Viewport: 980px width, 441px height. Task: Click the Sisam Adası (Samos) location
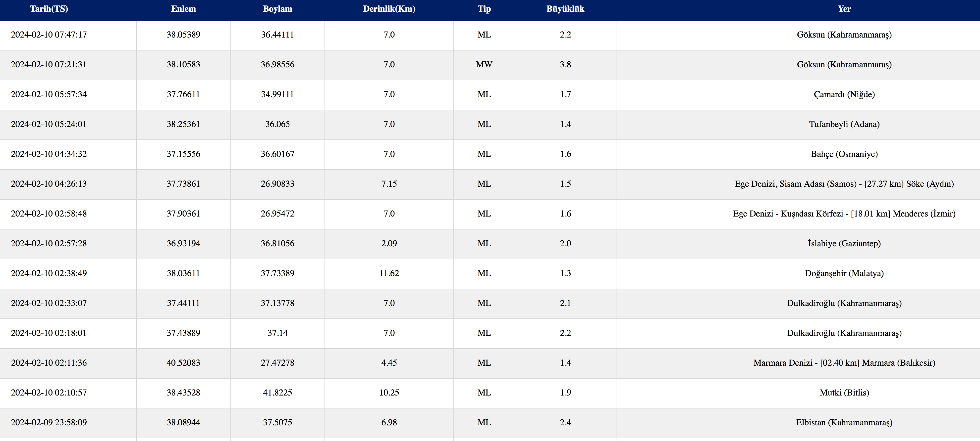844,184
